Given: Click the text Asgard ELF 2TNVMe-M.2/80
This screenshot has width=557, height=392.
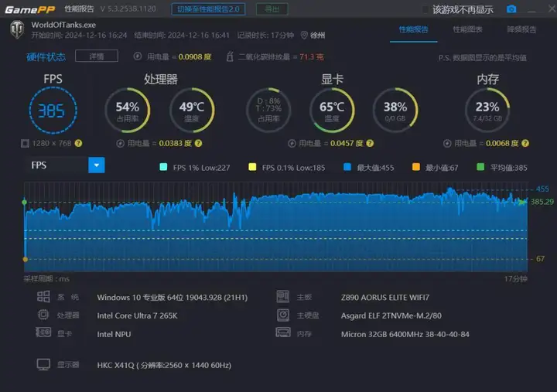Looking at the screenshot, I should (x=391, y=315).
